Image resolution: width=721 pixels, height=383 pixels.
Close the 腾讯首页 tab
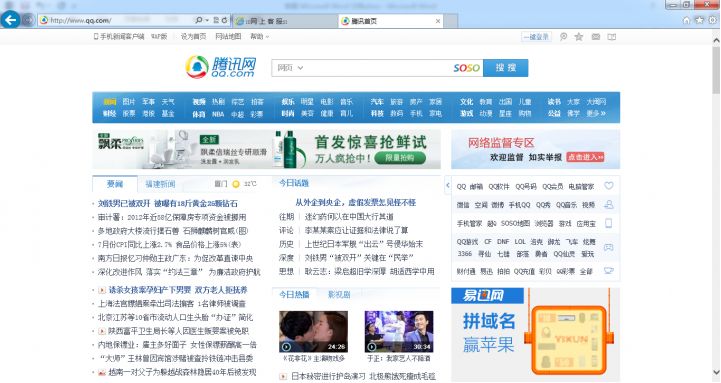click(x=438, y=21)
